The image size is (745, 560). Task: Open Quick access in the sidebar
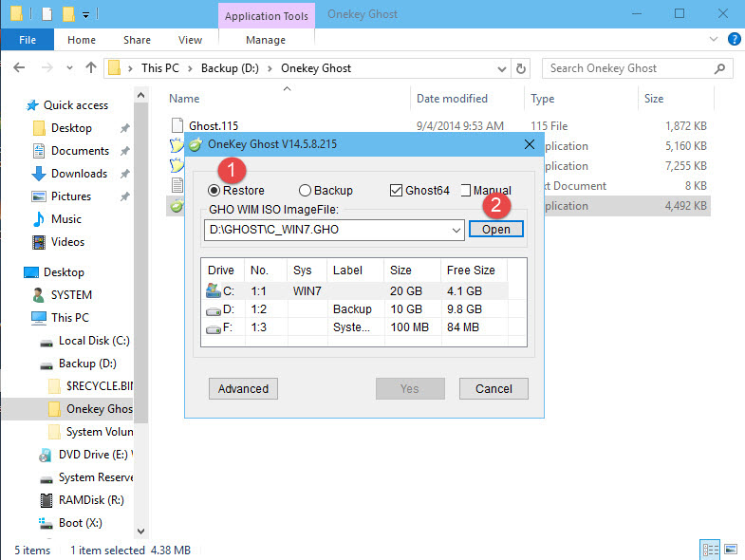pyautogui.click(x=76, y=105)
